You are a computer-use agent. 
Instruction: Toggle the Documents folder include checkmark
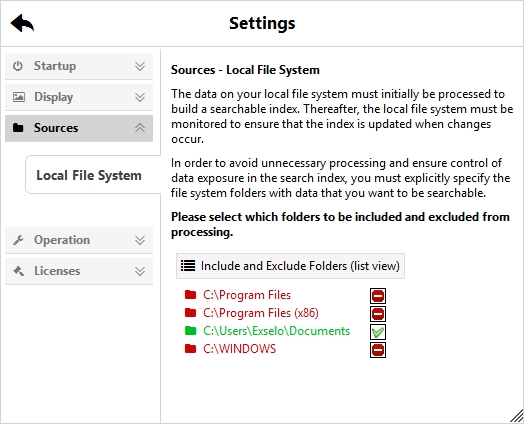[378, 332]
